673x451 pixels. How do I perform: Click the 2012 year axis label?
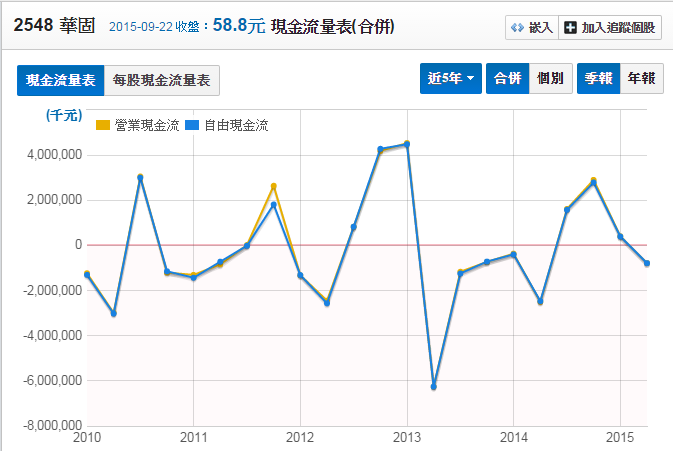pos(300,438)
